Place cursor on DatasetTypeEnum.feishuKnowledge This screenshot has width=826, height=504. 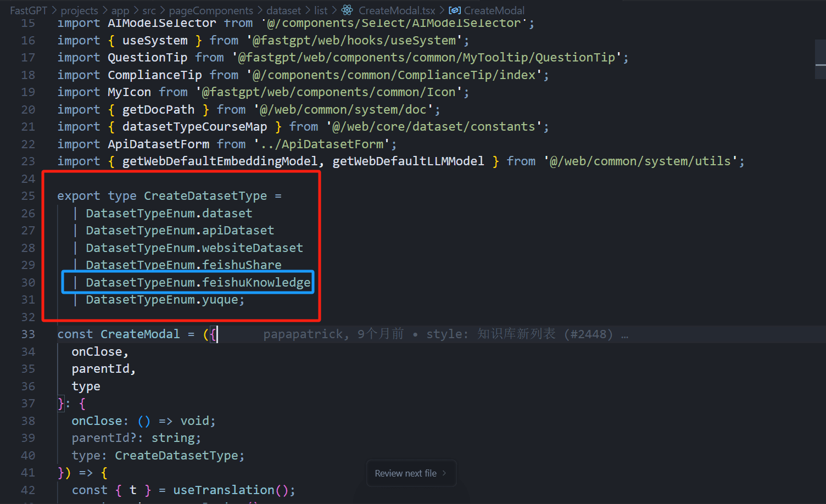point(198,282)
